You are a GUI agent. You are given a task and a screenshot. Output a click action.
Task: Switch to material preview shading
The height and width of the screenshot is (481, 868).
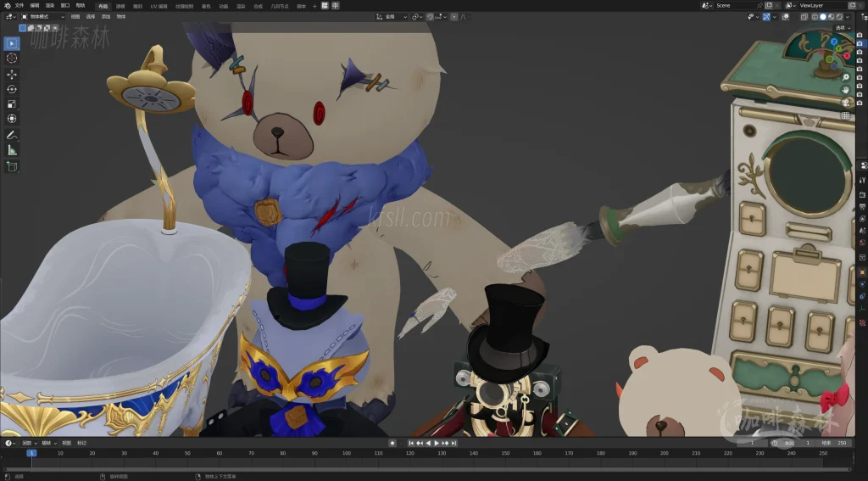click(x=831, y=17)
